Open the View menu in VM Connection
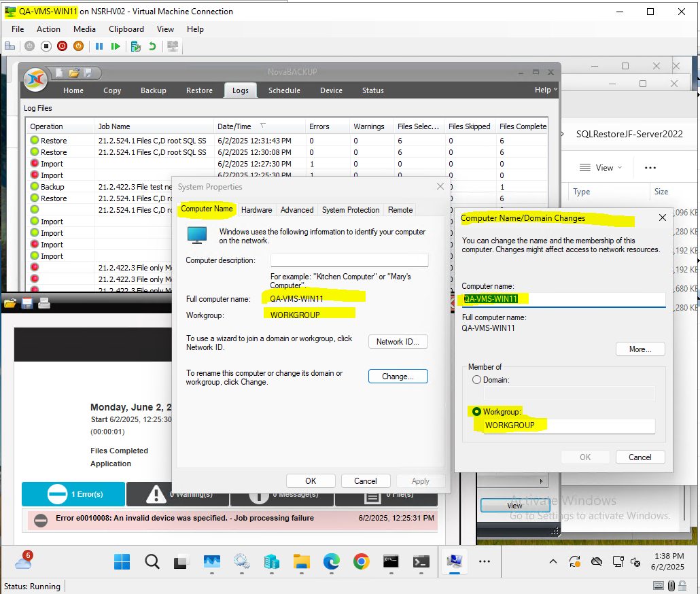Screen dimensions: 700x594 click(165, 29)
